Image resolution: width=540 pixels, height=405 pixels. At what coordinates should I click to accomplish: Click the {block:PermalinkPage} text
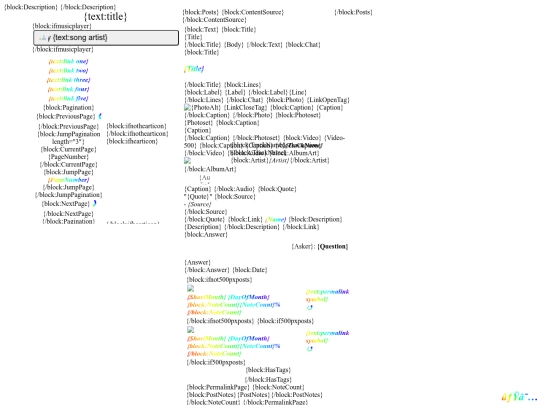coord(218,387)
